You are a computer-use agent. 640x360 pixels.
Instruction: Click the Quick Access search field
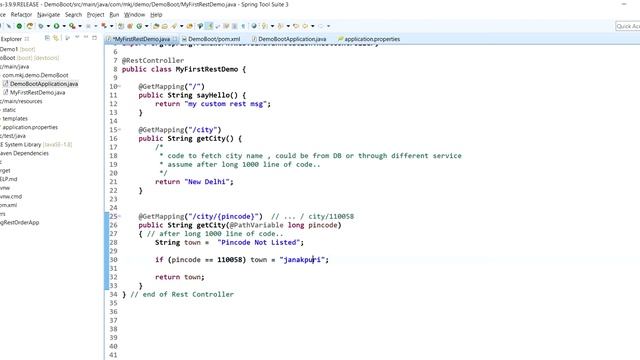pos(628,26)
